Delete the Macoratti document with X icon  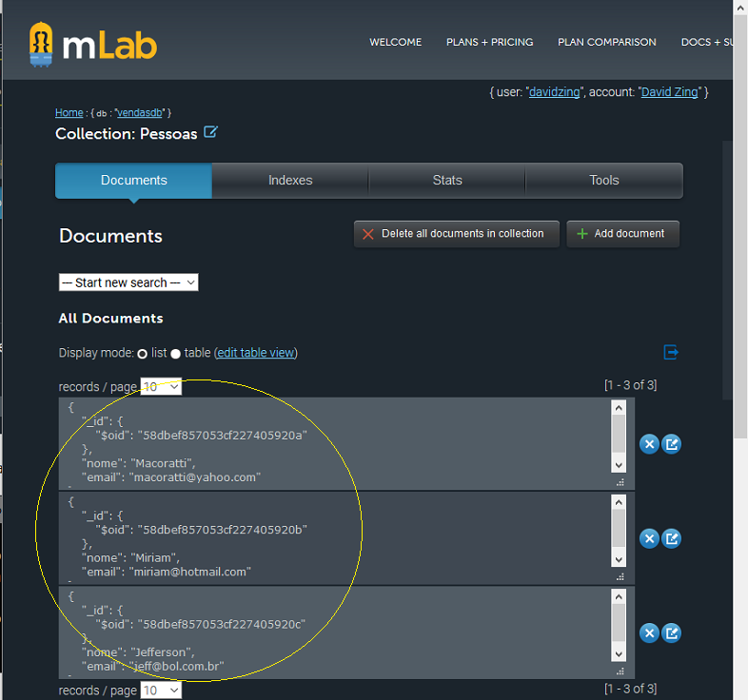(x=649, y=444)
